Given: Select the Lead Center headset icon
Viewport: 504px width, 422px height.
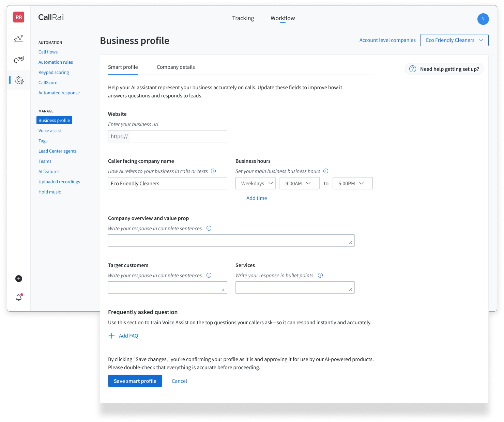Looking at the screenshot, I should click(19, 59).
